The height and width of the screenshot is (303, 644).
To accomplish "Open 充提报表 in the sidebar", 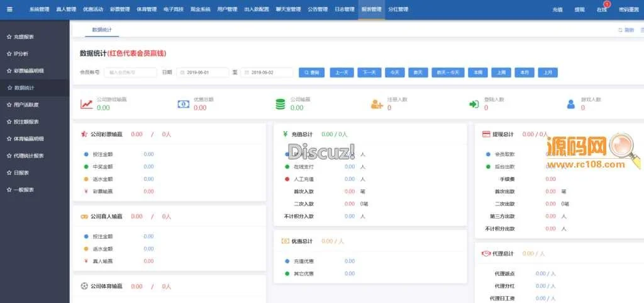I will (25, 37).
